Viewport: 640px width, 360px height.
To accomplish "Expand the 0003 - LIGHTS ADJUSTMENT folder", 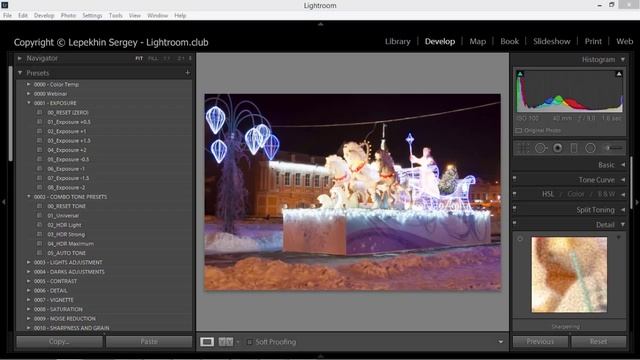I will pos(29,262).
